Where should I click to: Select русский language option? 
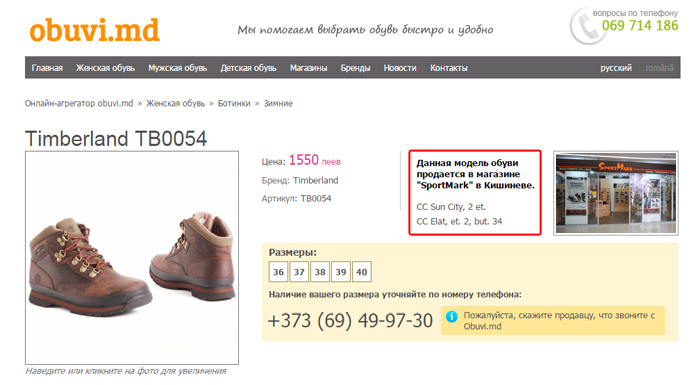point(616,68)
